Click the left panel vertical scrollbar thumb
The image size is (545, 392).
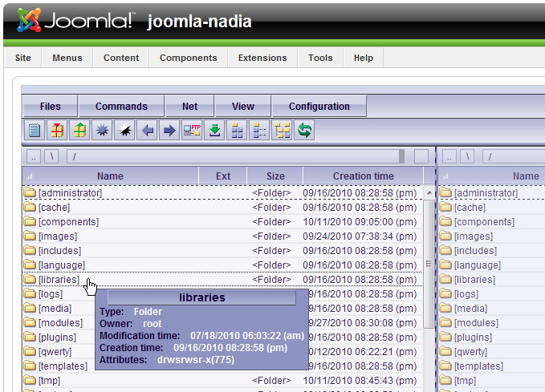429,264
